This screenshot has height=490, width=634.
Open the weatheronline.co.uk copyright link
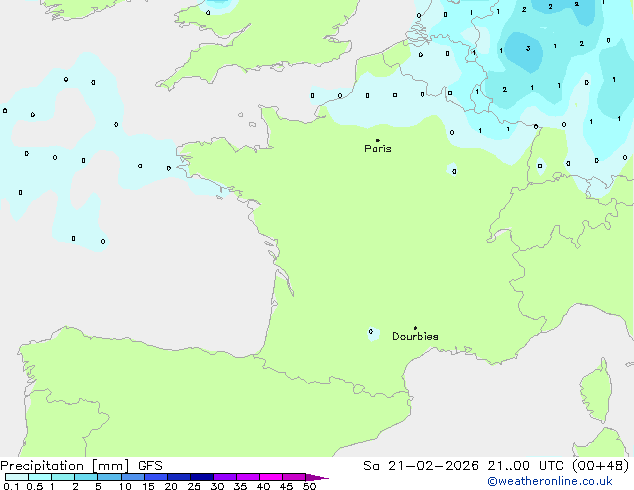(549, 481)
